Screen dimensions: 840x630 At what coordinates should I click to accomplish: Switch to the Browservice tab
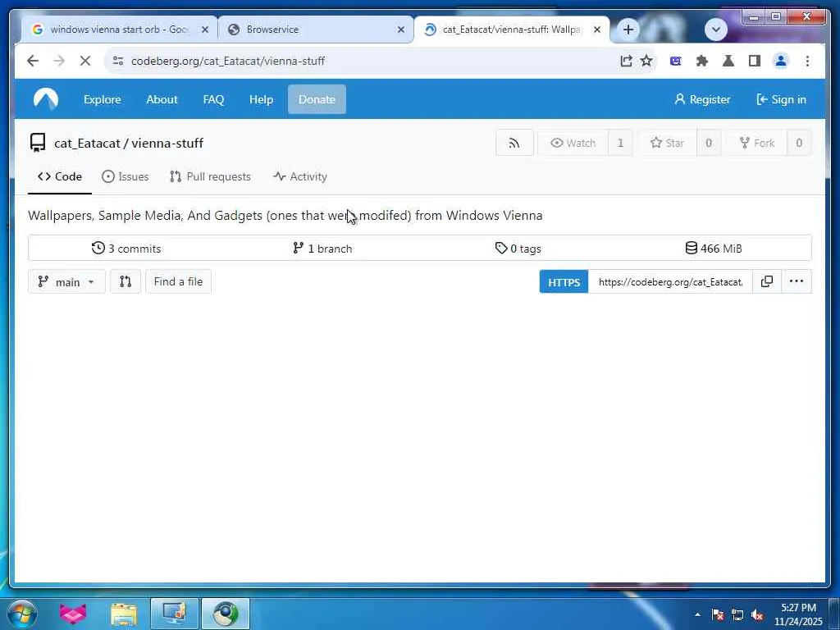315,30
